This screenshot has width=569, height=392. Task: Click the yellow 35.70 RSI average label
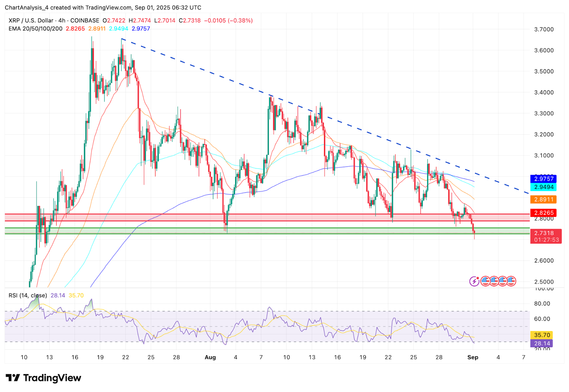[542, 335]
